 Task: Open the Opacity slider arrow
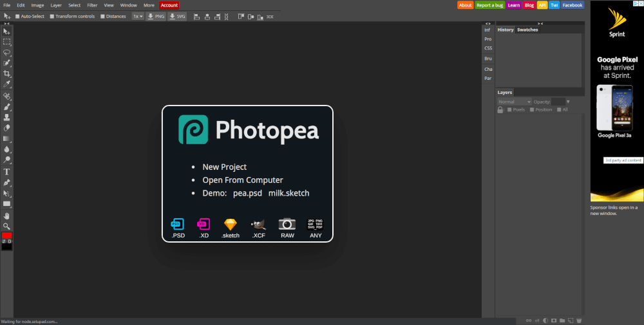click(568, 102)
